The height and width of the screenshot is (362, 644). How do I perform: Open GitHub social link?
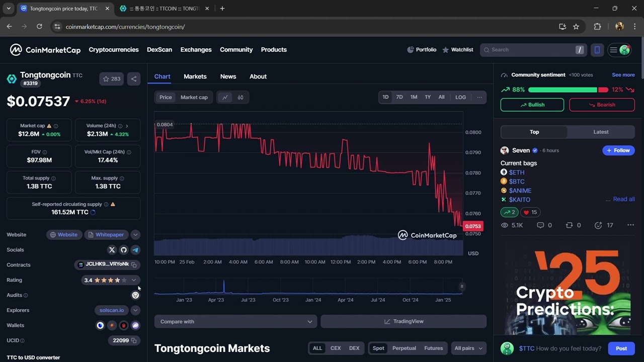click(x=124, y=250)
